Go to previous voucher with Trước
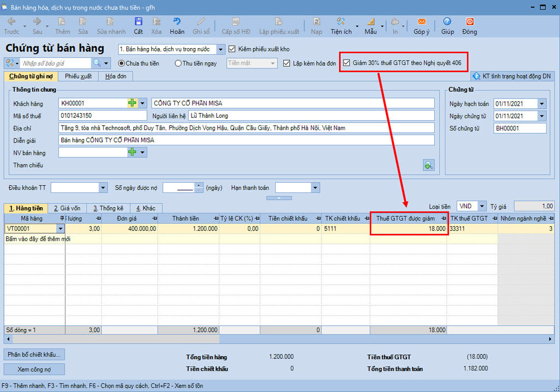560x392 pixels. [11, 26]
